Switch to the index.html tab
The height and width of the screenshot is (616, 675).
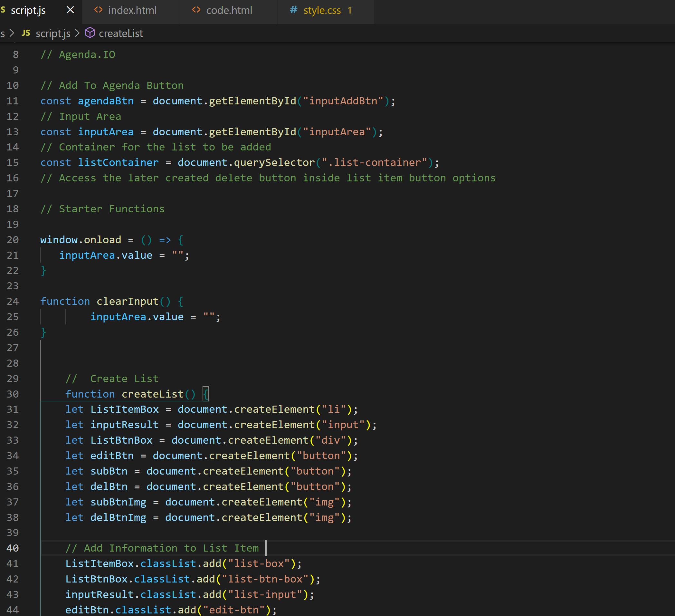[132, 10]
